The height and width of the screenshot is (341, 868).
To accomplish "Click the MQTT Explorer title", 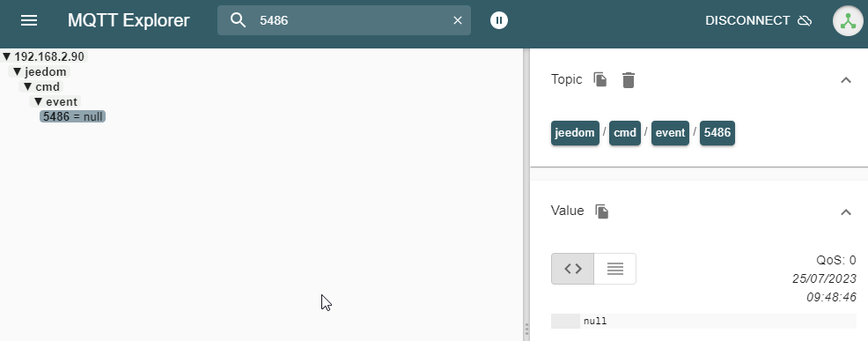I will 129,20.
